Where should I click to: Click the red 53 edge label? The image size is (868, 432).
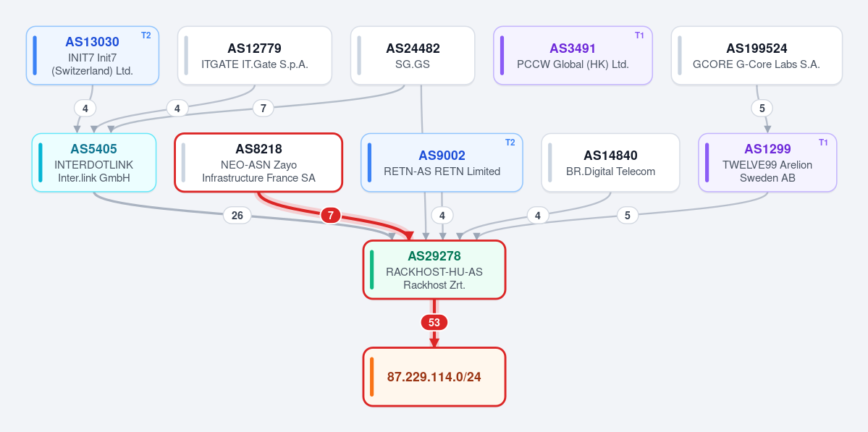[434, 323]
